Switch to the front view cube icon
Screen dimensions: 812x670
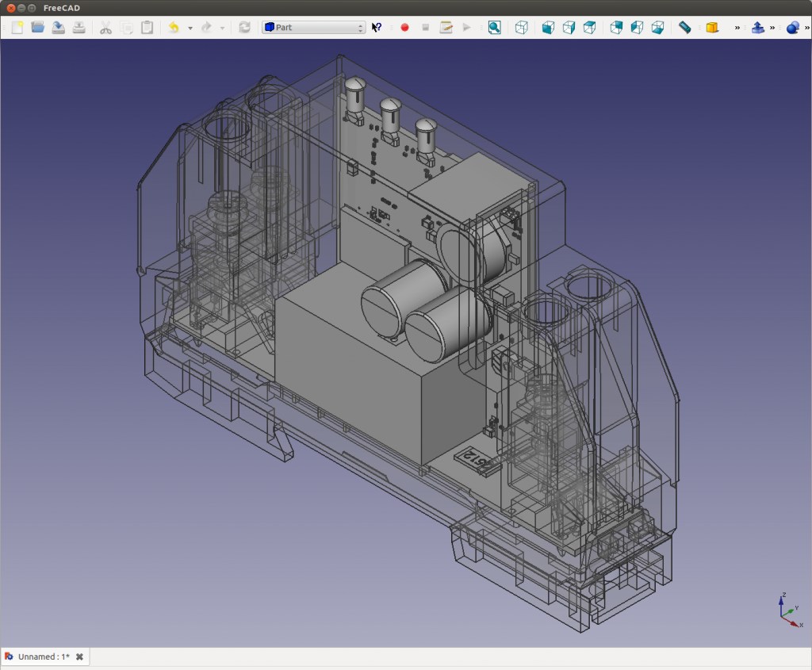click(548, 28)
